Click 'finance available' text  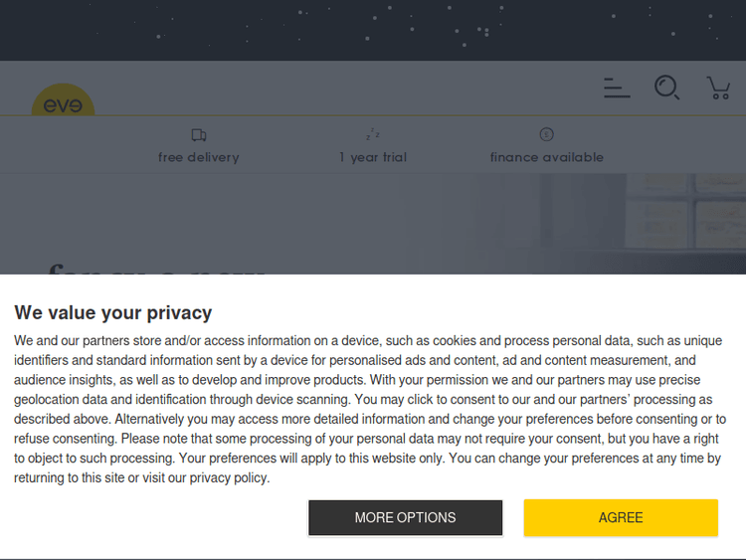point(546,157)
